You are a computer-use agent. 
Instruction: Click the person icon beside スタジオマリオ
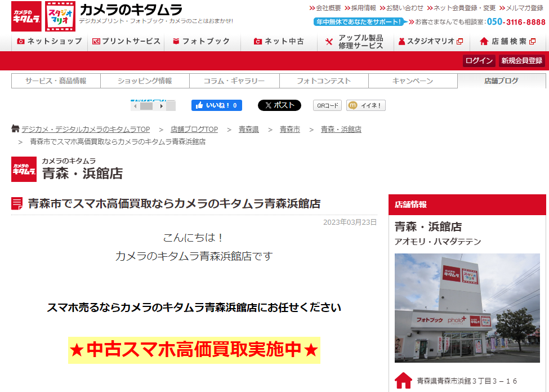tap(401, 41)
